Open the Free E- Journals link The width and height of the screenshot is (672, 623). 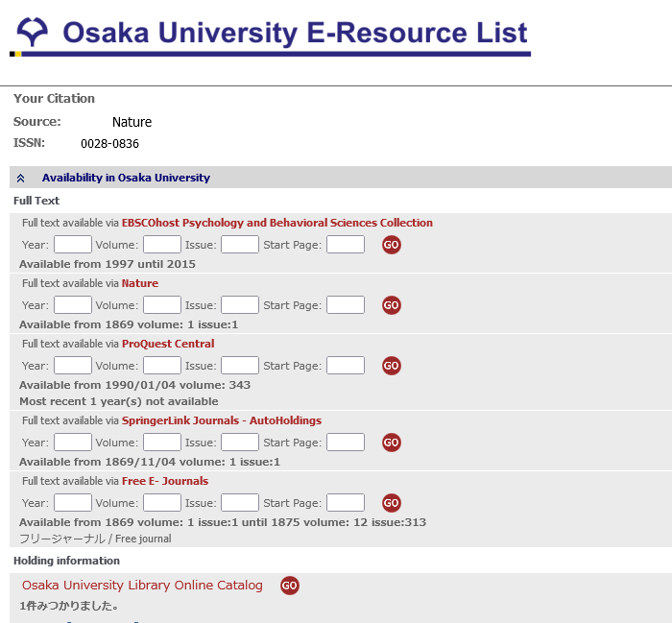165,481
